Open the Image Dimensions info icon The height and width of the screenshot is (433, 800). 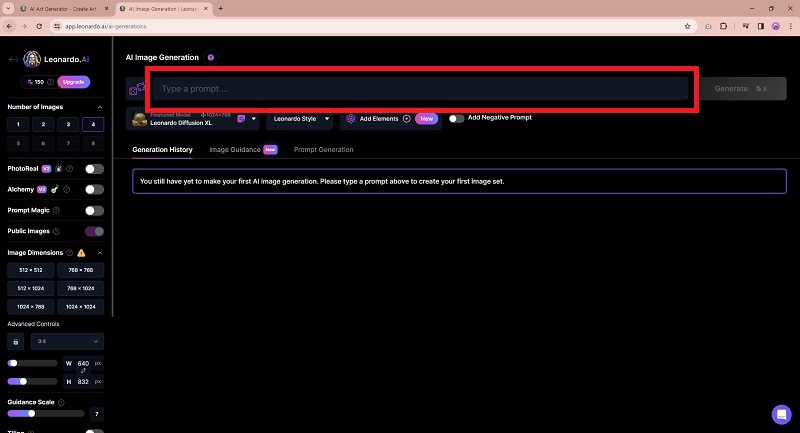[70, 252]
